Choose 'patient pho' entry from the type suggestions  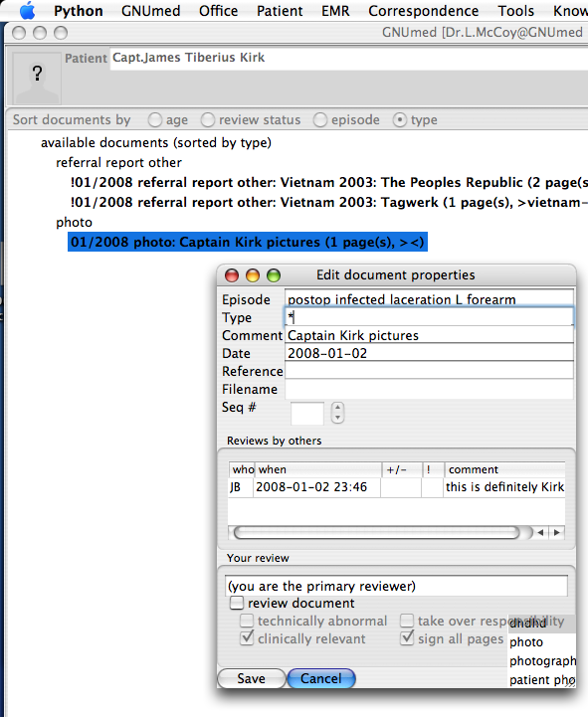tap(542, 679)
